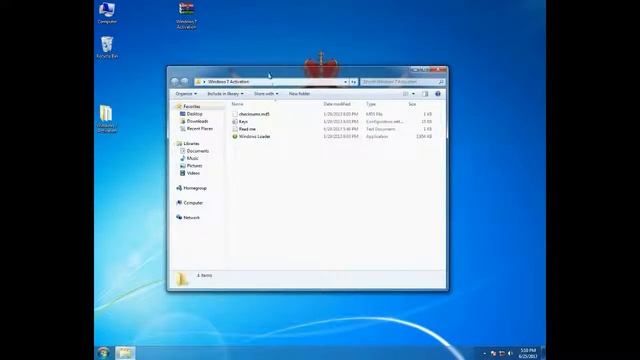Click the Show desktop strip
The height and width of the screenshot is (360, 640).
point(543,353)
